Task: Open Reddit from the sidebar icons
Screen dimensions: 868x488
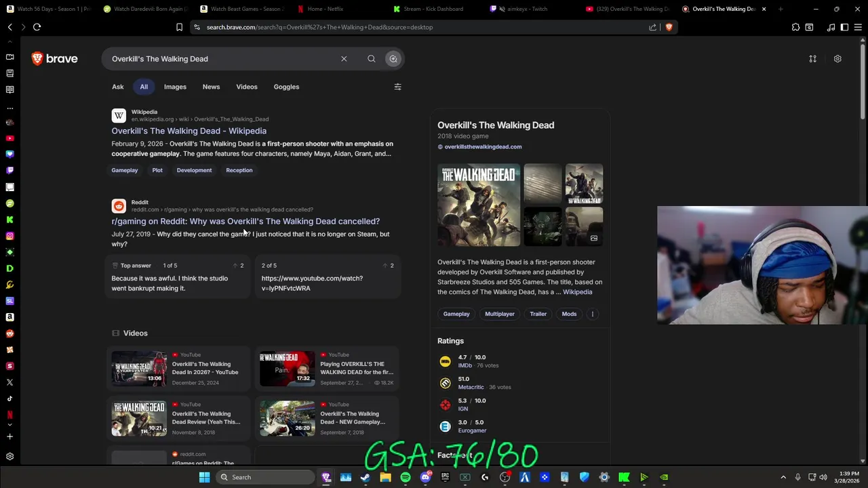Action: (x=9, y=333)
